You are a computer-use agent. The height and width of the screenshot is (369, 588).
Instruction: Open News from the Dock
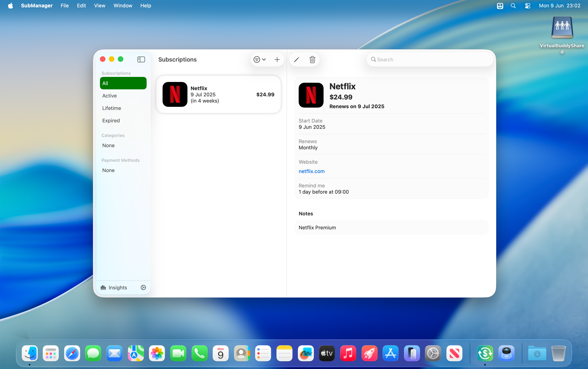click(x=454, y=353)
